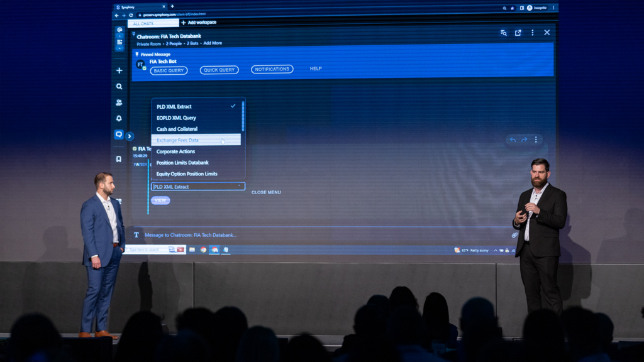Viewport: 644px width, 362px height.
Task: Click the browser address bar URL
Action: coord(175,15)
